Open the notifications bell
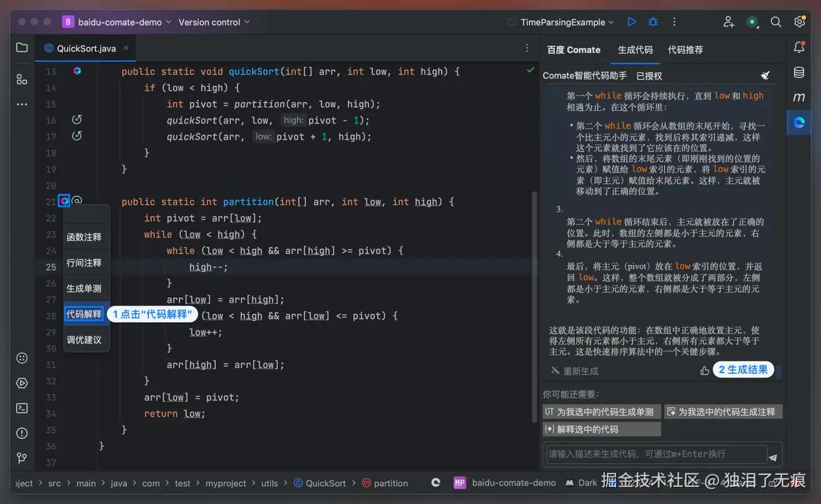Screen dimensions: 821x504 tap(799, 48)
